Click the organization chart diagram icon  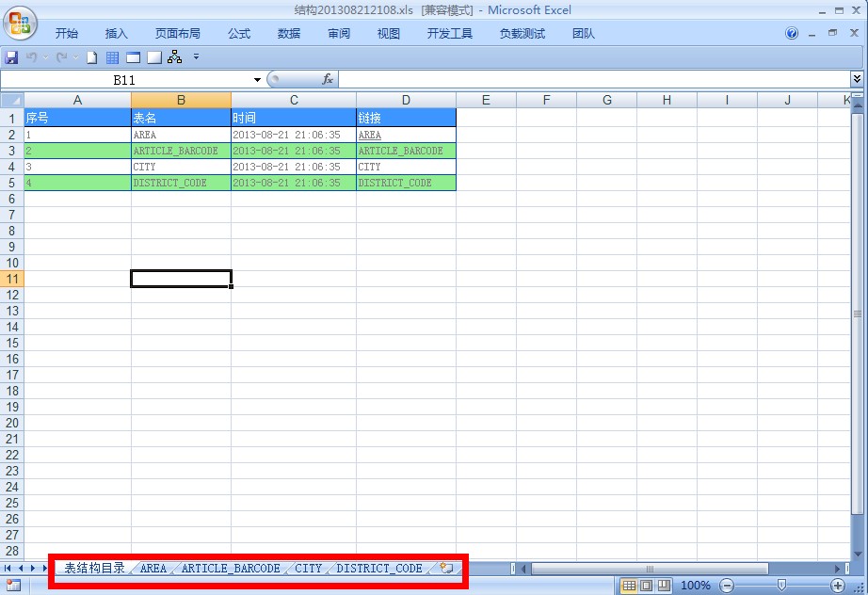(x=175, y=56)
